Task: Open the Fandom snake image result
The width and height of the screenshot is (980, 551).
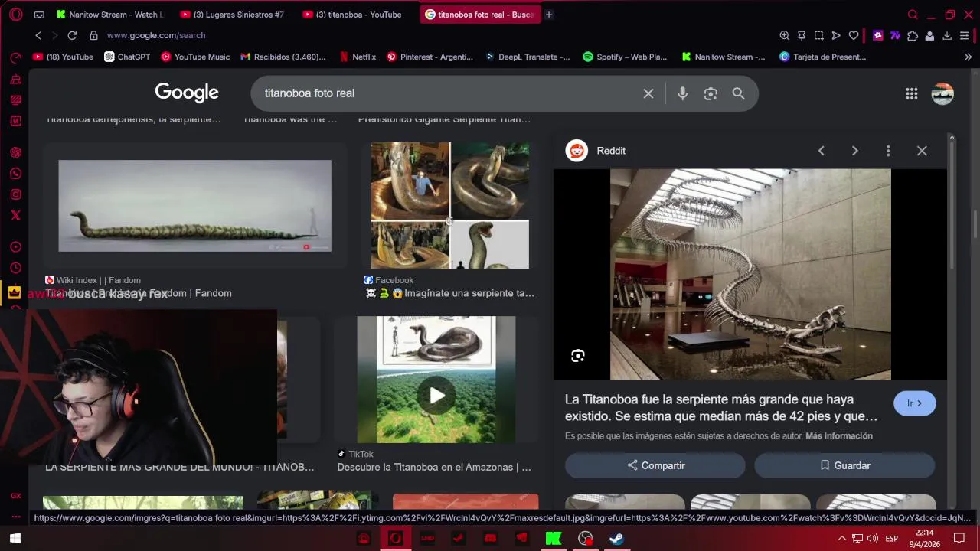Action: click(194, 206)
